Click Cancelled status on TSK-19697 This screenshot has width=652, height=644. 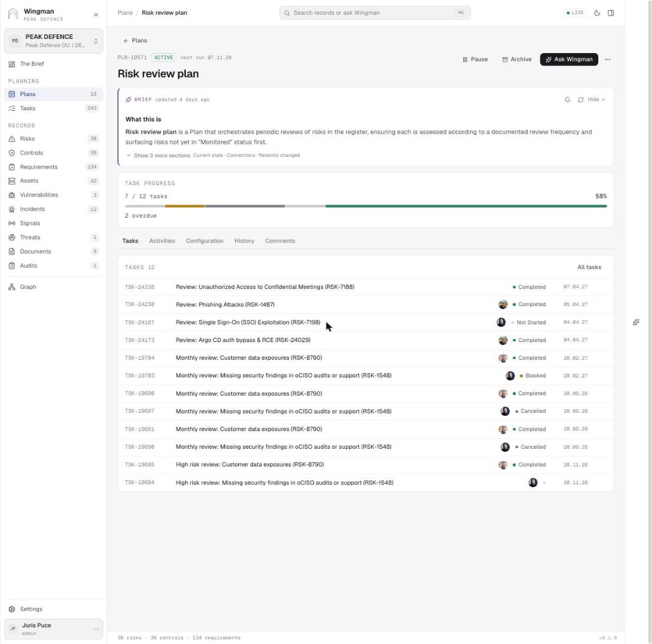pos(530,411)
